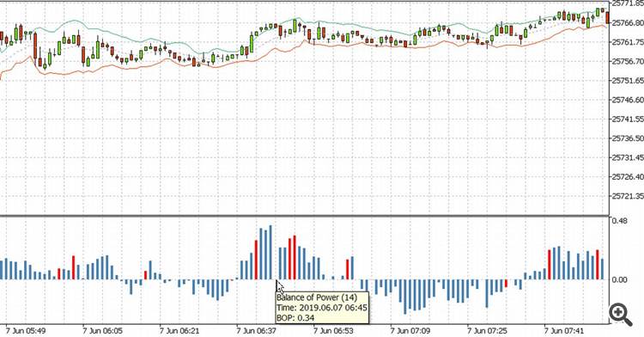Click the 25766.80 price label

[628, 22]
